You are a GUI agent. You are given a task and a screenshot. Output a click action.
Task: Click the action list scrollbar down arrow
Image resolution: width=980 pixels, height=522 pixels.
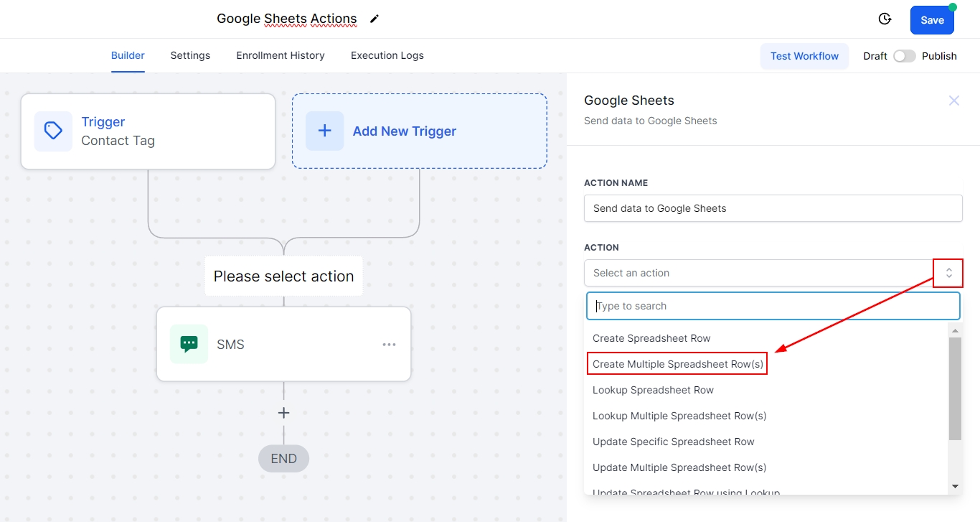pyautogui.click(x=955, y=486)
